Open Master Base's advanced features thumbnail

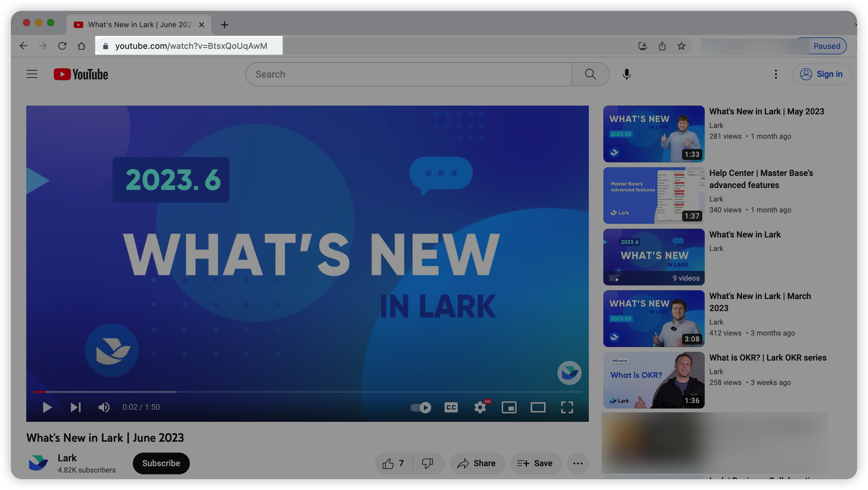coord(654,195)
